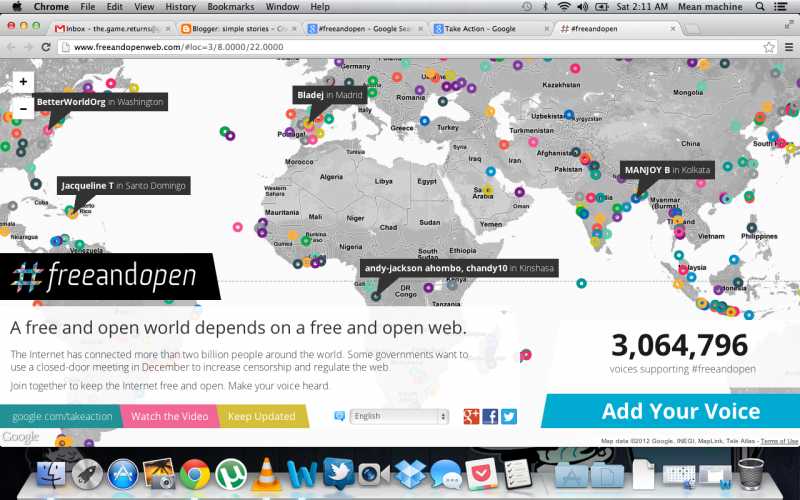Open the Chrome hamburger menu
Viewport: 800px width, 500px height.
[789, 47]
